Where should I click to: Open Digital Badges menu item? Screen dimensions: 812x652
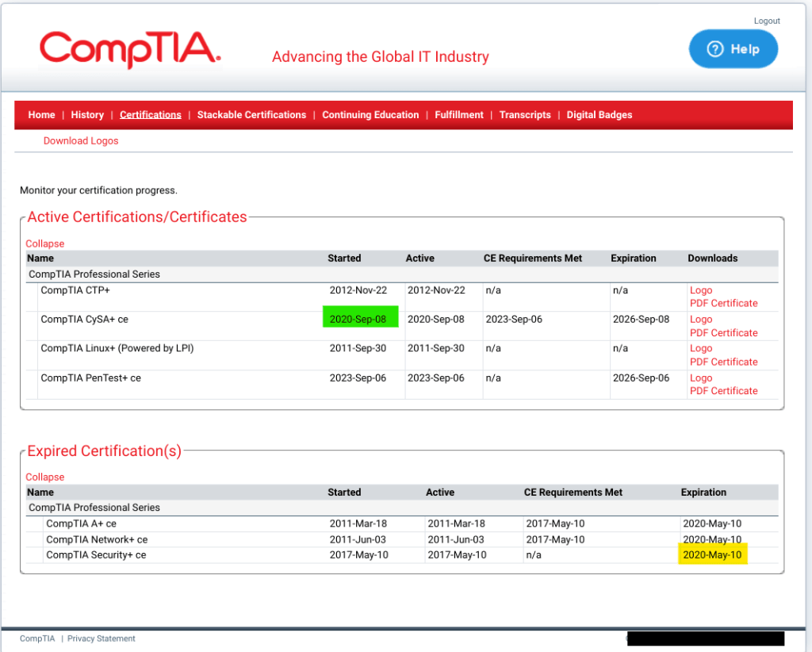(x=599, y=115)
